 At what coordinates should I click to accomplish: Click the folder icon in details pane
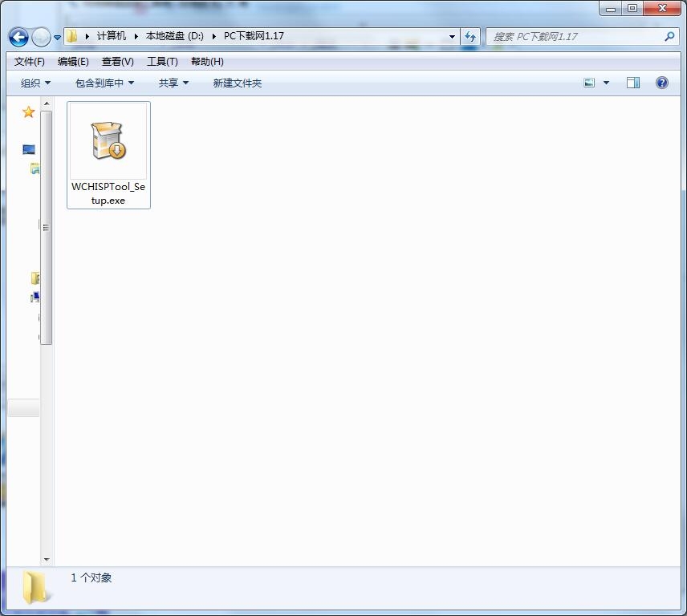coord(35,587)
